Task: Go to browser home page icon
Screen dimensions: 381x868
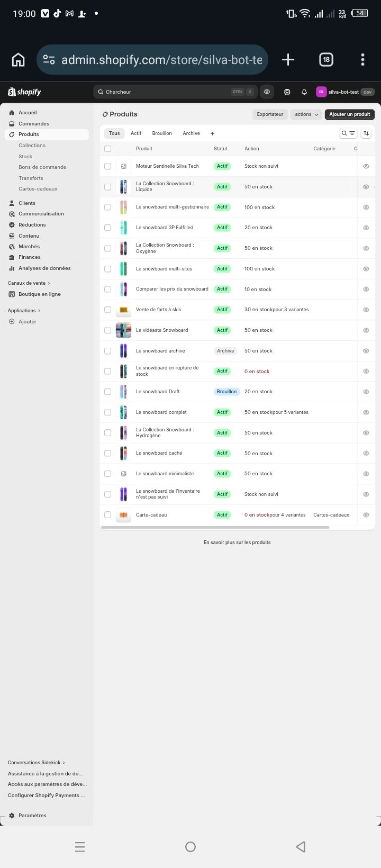Action: tap(18, 60)
